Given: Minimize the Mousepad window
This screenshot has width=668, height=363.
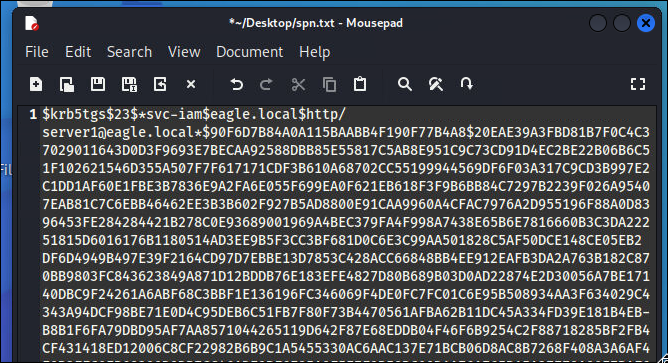Looking at the screenshot, I should tap(598, 23).
